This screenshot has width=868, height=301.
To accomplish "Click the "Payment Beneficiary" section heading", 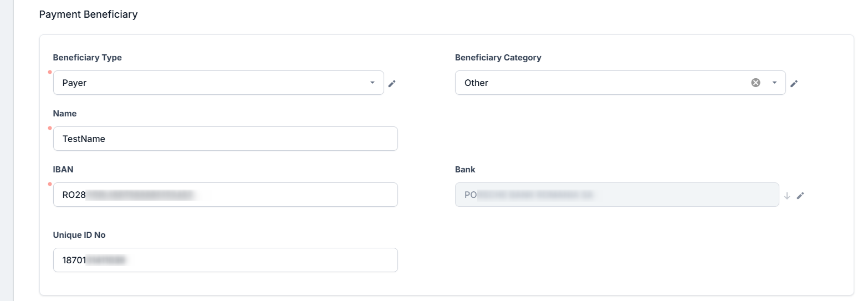I will (x=88, y=14).
